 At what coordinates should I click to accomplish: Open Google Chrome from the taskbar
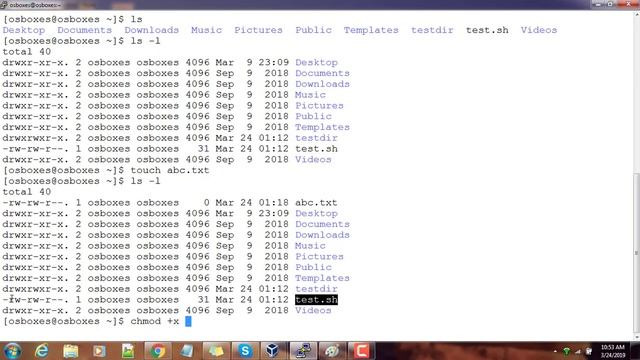tap(157, 351)
